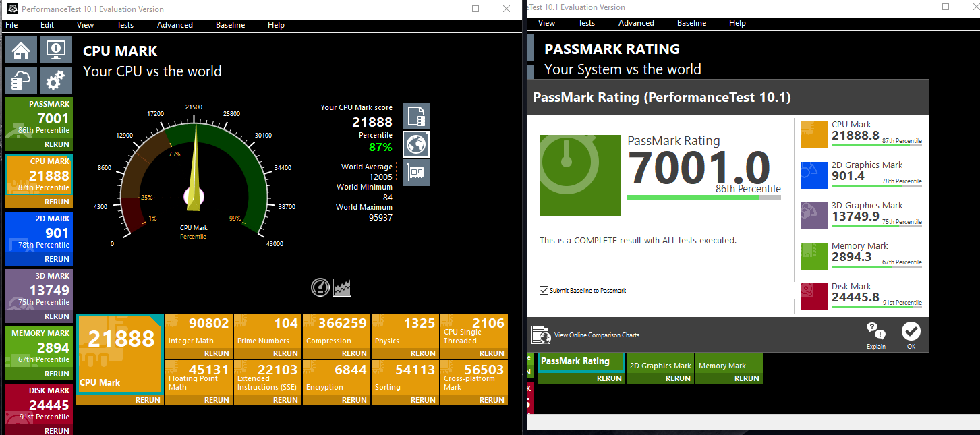The height and width of the screenshot is (435, 980).
Task: Click World Maximum 95937 value
Action: click(379, 217)
